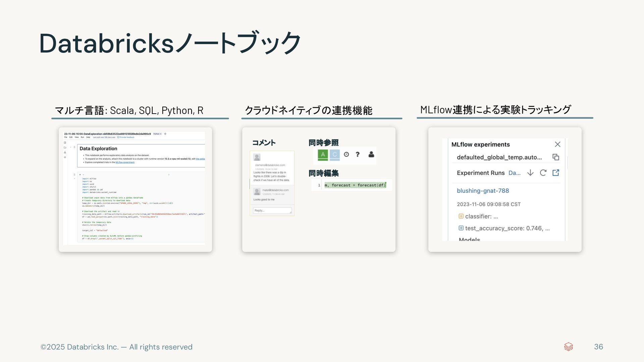Screen dimensions: 644x362
Task: Click the speech bubble Provide feedback icon
Action: point(118,137)
